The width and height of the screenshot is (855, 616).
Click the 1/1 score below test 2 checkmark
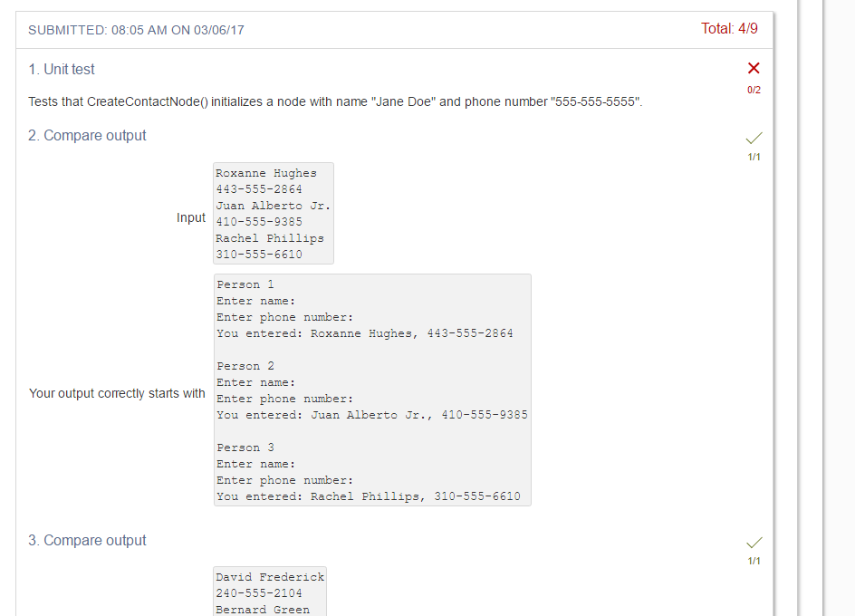(x=754, y=156)
